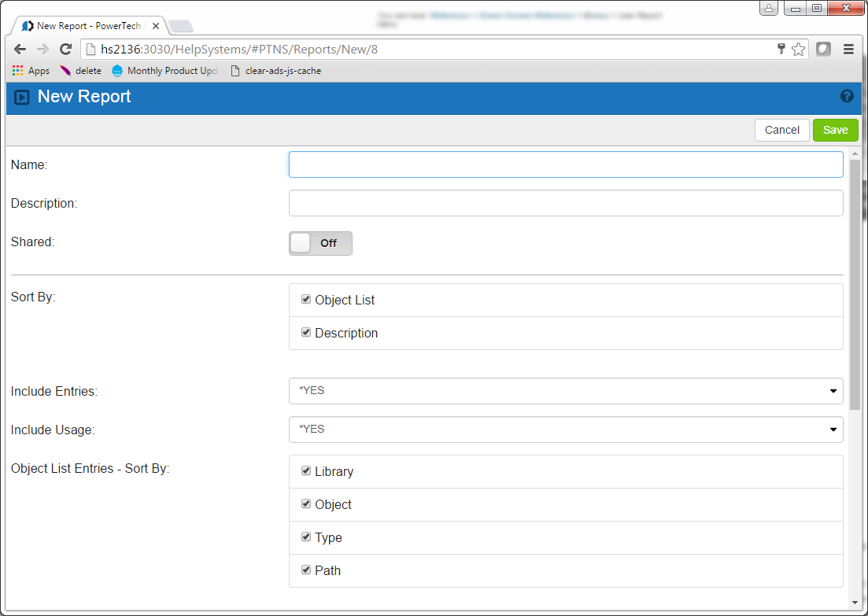Image resolution: width=868 pixels, height=616 pixels.
Task: Open the Monthly Product Updates bookmark
Action: click(165, 71)
